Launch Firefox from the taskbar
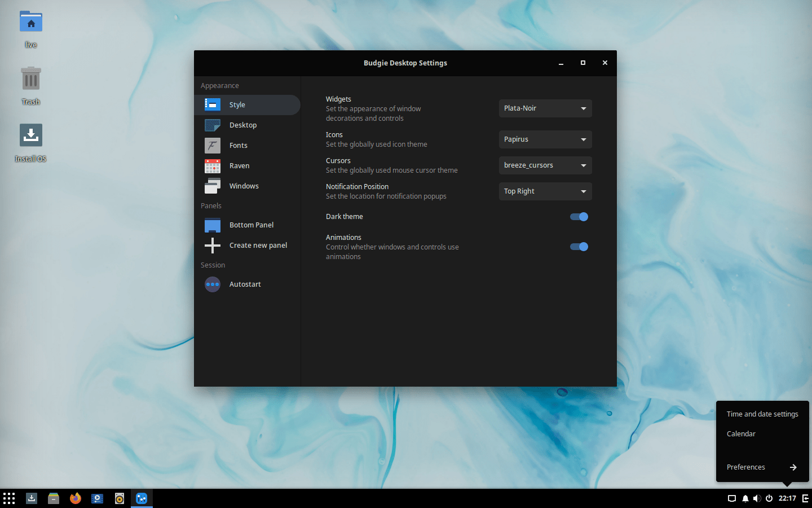Image resolution: width=812 pixels, height=508 pixels. click(76, 498)
